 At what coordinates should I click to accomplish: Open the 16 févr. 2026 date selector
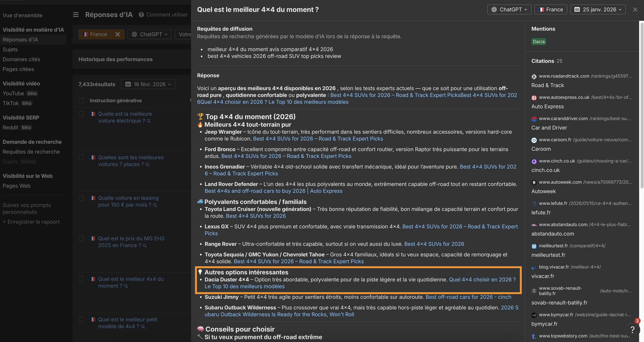coord(148,84)
